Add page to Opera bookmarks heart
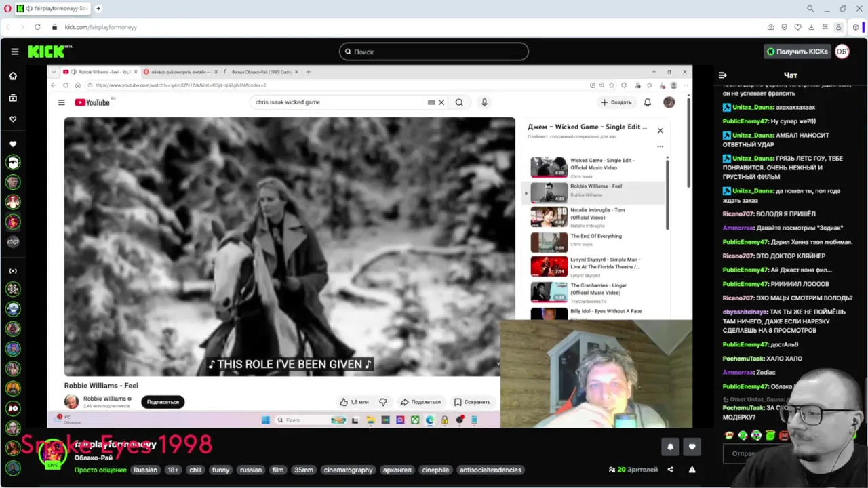The width and height of the screenshot is (868, 488). [797, 27]
